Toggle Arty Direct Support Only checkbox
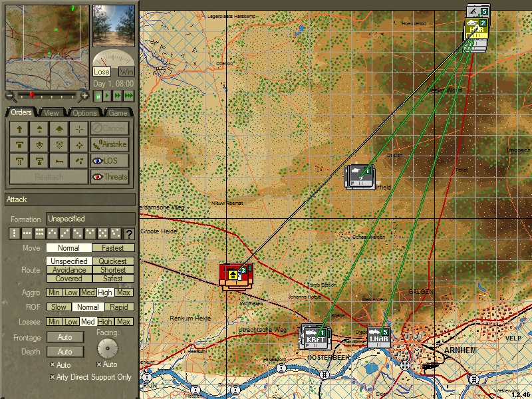This screenshot has width=532, height=399. point(52,377)
